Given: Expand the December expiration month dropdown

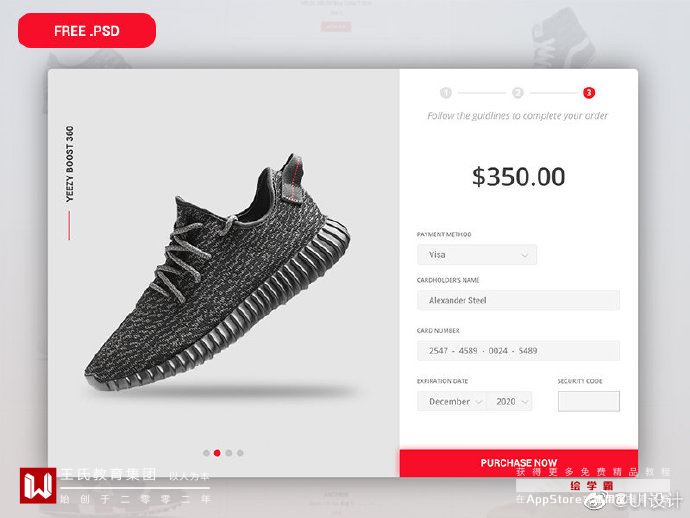Looking at the screenshot, I should pos(452,401).
